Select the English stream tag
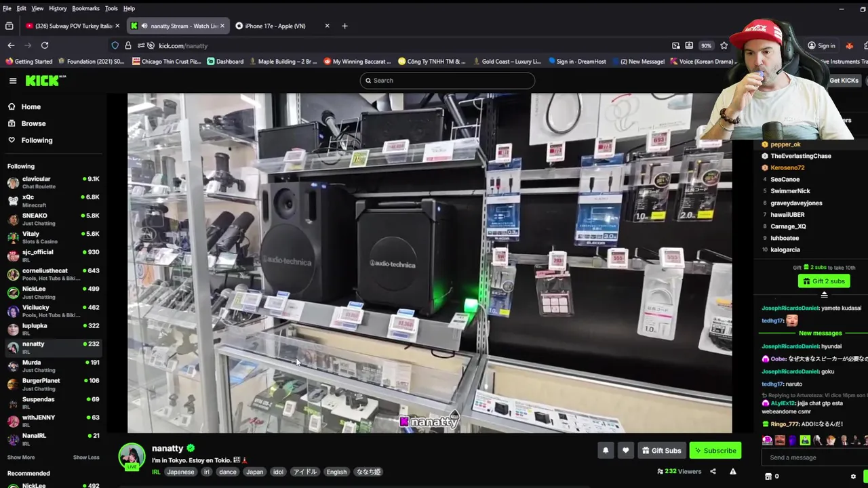The height and width of the screenshot is (488, 868). click(336, 472)
